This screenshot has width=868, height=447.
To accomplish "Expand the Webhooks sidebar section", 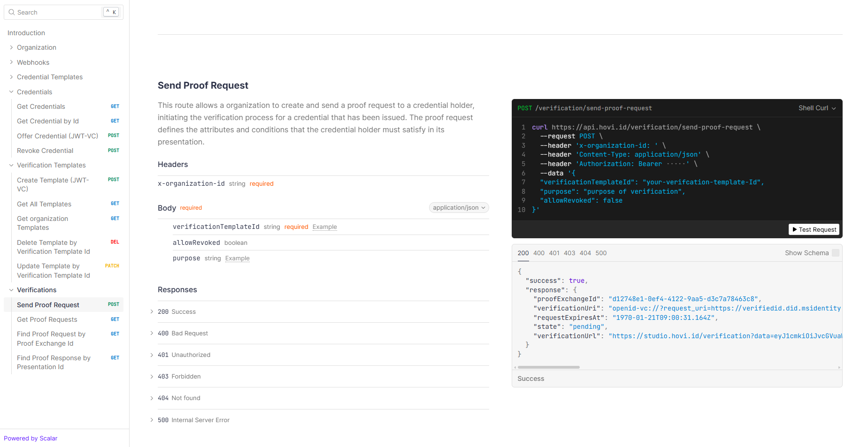I will point(11,62).
